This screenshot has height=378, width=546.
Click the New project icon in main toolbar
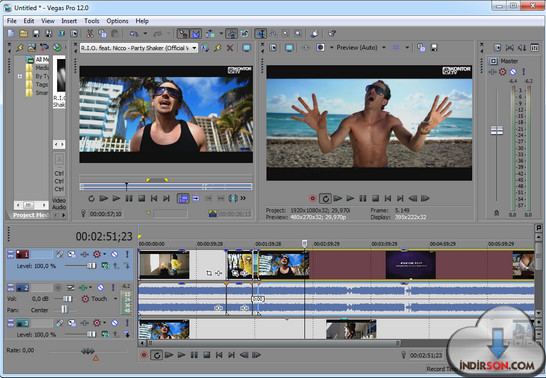tap(11, 33)
